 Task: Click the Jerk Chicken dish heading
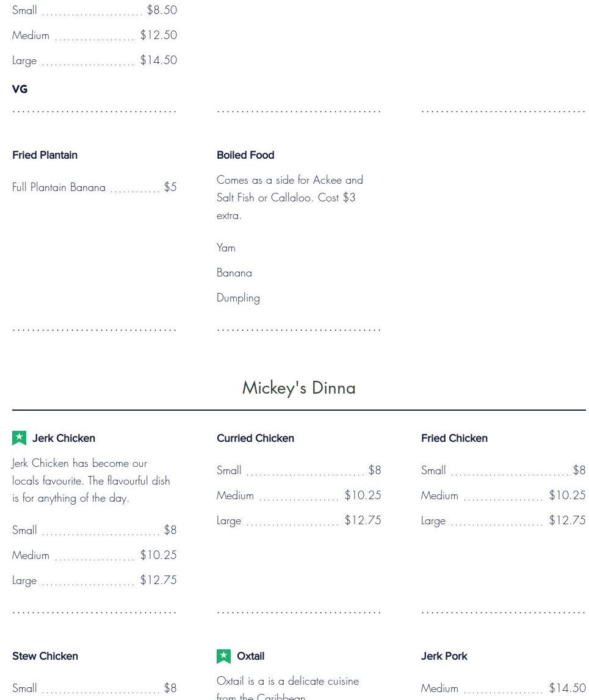click(63, 438)
